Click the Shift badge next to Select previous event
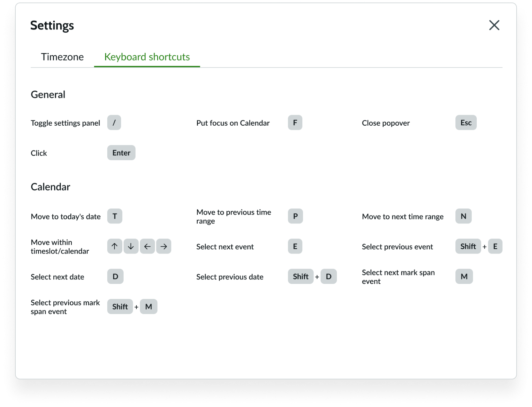 click(x=468, y=246)
